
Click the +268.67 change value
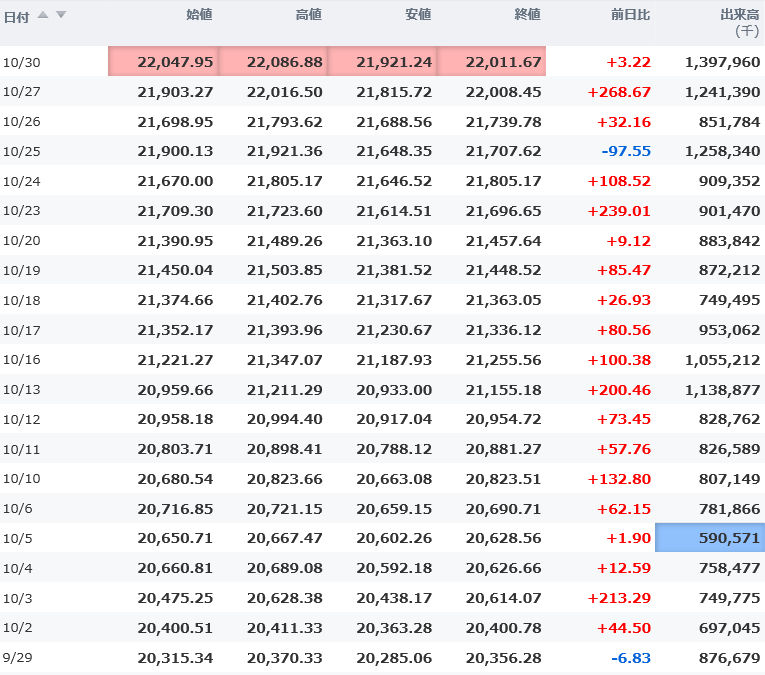[619, 92]
